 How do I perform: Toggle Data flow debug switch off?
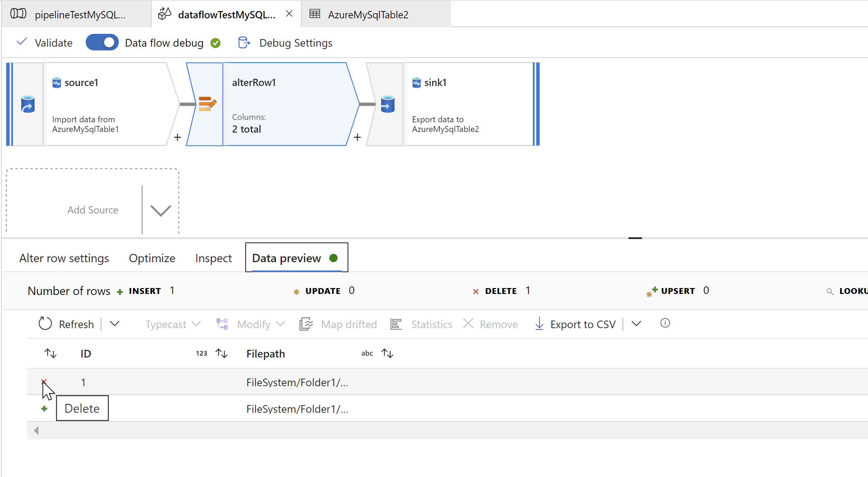pos(102,42)
